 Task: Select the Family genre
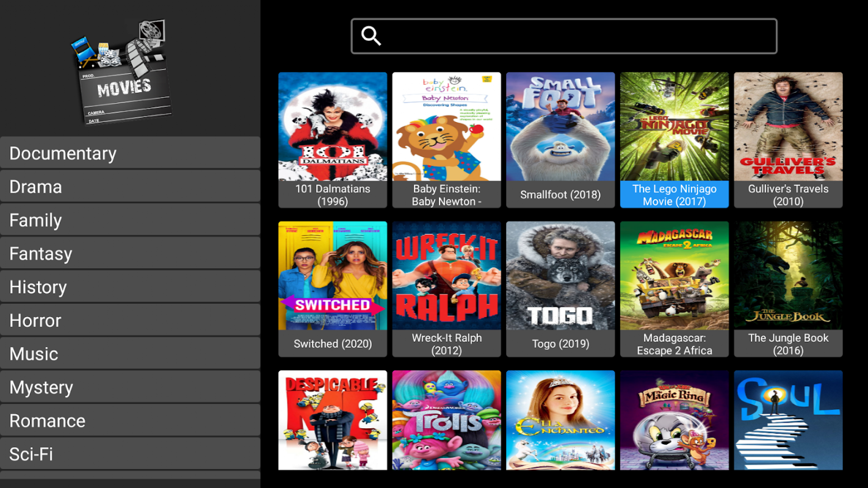[x=130, y=220]
